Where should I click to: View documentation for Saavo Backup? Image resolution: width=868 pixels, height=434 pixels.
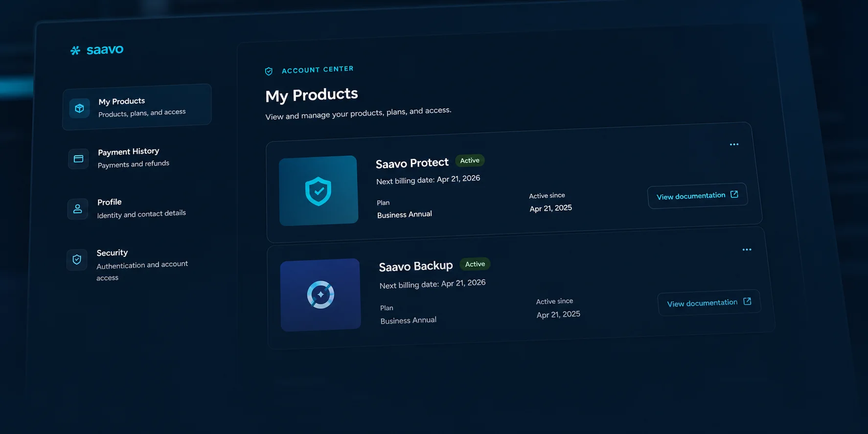pos(709,303)
